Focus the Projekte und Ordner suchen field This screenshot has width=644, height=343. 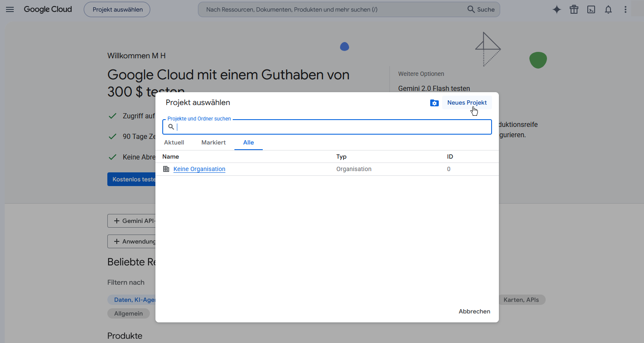[327, 127]
